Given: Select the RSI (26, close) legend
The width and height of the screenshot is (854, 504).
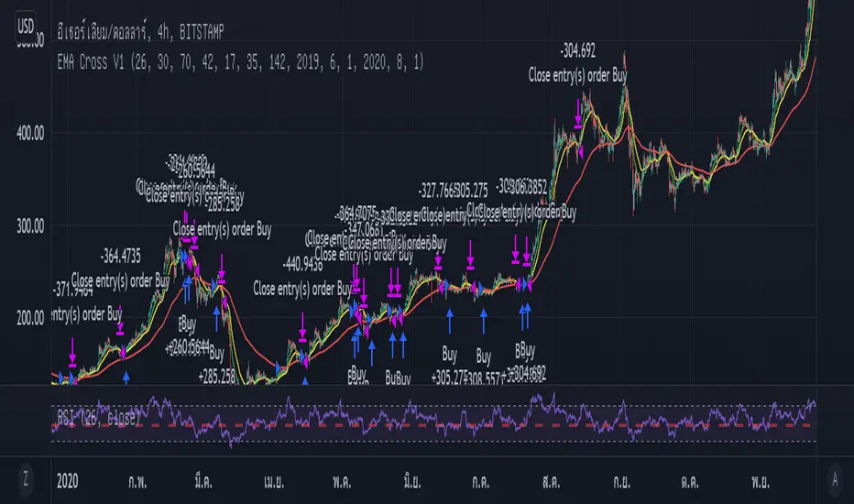Looking at the screenshot, I should click(99, 417).
